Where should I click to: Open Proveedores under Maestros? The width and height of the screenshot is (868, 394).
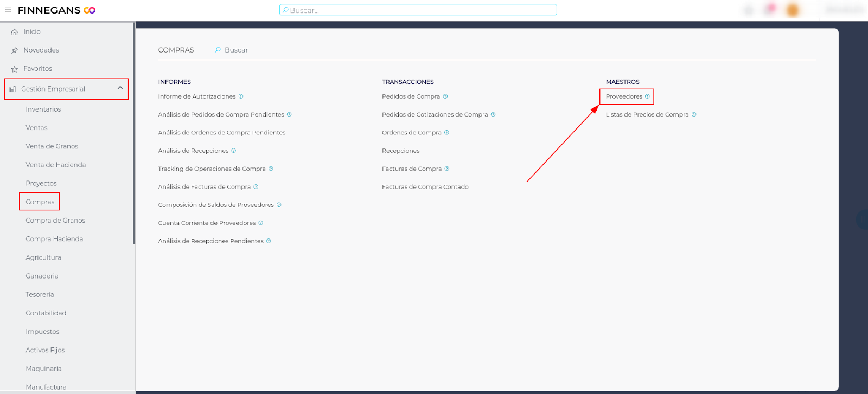[x=624, y=96]
